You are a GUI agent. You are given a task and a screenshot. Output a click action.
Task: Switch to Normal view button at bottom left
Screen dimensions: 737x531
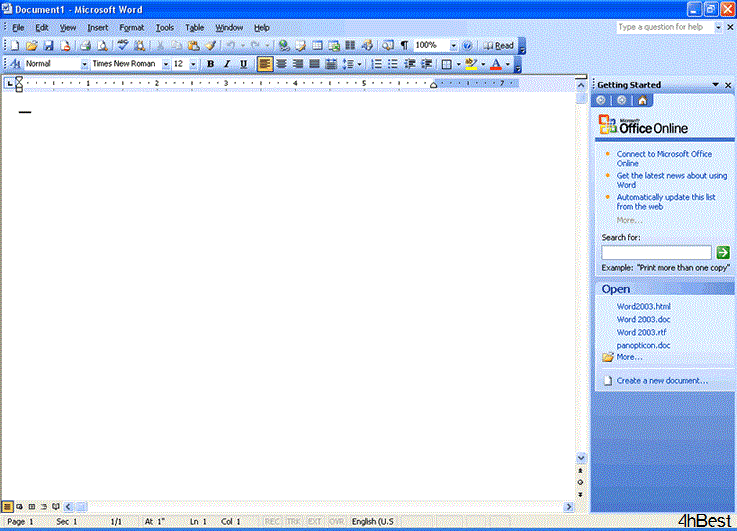tap(7, 507)
